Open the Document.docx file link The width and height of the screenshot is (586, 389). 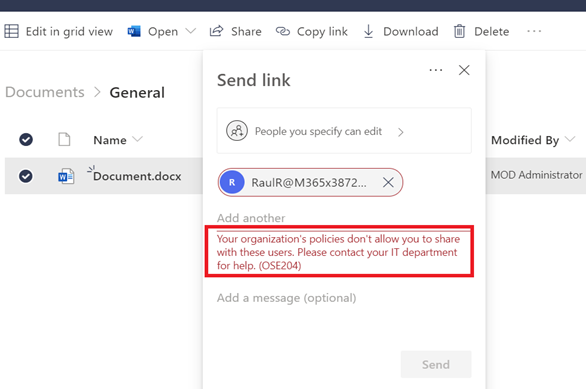point(137,176)
